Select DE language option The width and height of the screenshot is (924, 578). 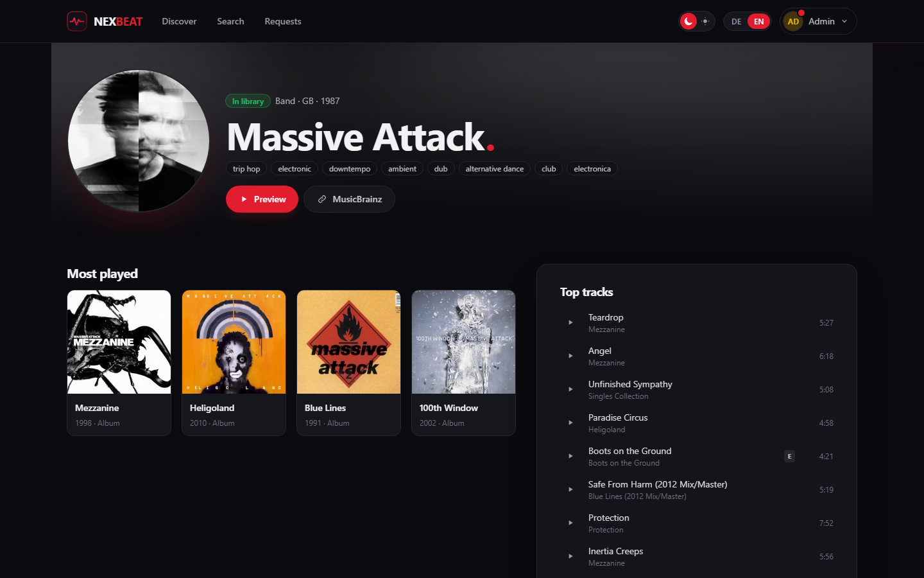736,21
